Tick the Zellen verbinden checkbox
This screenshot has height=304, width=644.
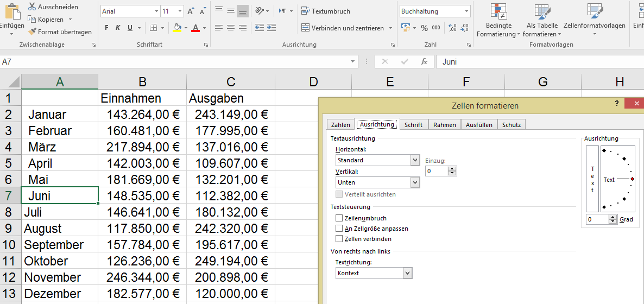tap(339, 239)
